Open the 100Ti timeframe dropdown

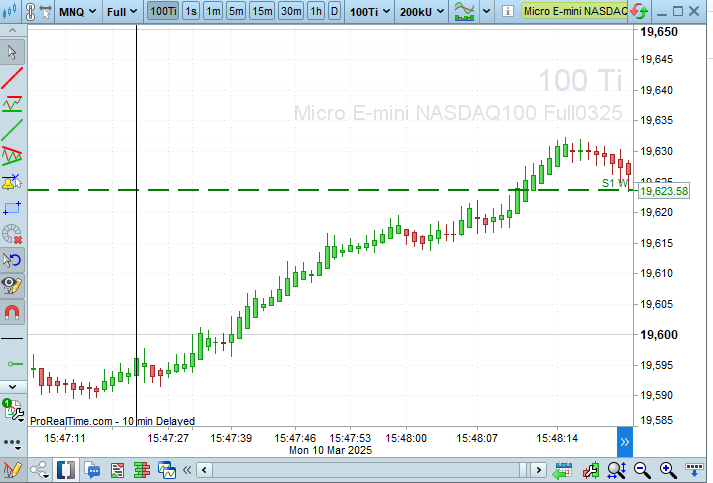(370, 12)
